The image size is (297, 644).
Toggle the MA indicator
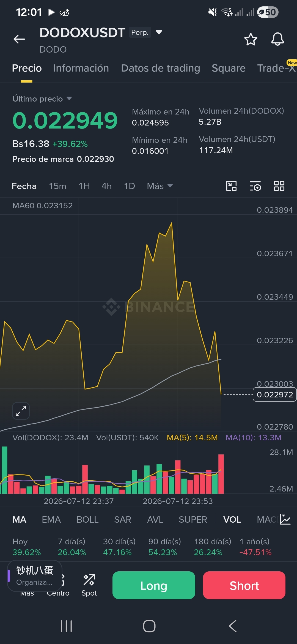coord(19,519)
